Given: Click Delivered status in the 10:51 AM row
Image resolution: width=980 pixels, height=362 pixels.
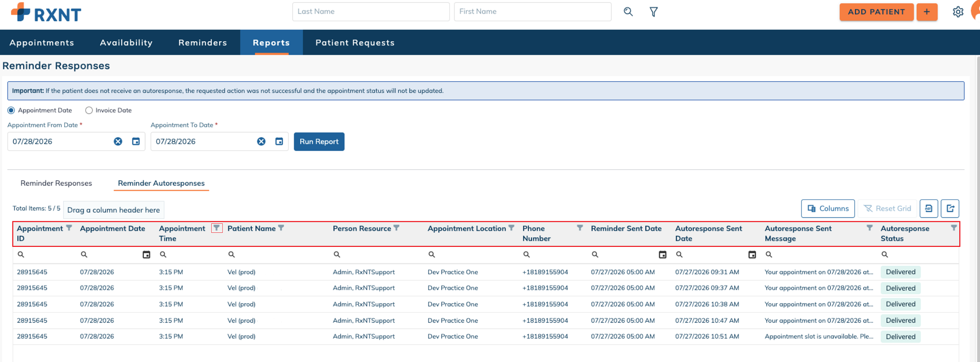Looking at the screenshot, I should 900,337.
